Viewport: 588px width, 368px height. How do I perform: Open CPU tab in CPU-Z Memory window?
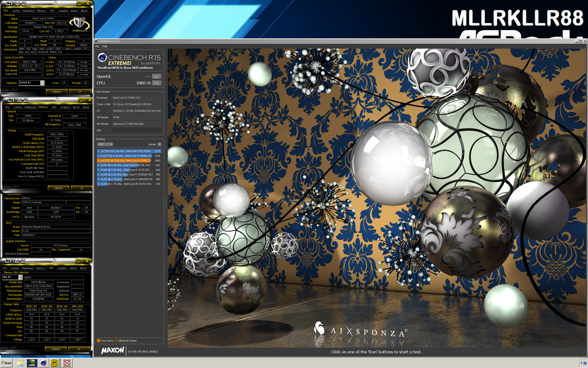click(7, 107)
